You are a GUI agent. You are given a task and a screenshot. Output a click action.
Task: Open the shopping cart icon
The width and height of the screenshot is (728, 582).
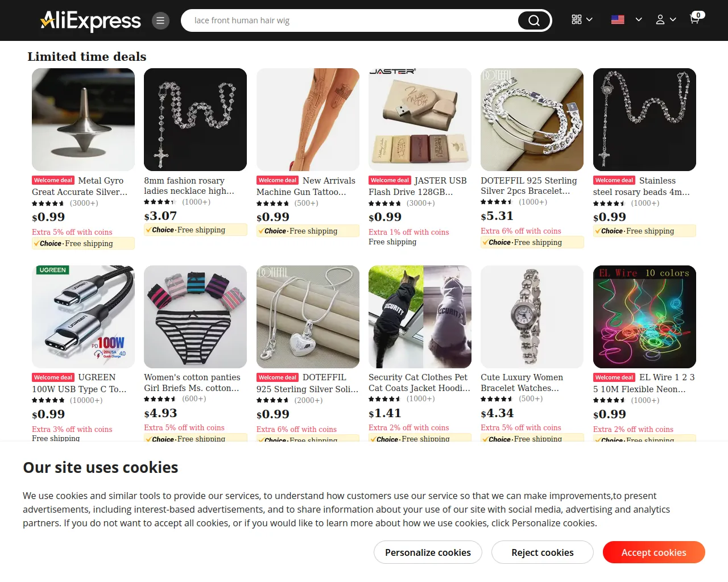(694, 19)
